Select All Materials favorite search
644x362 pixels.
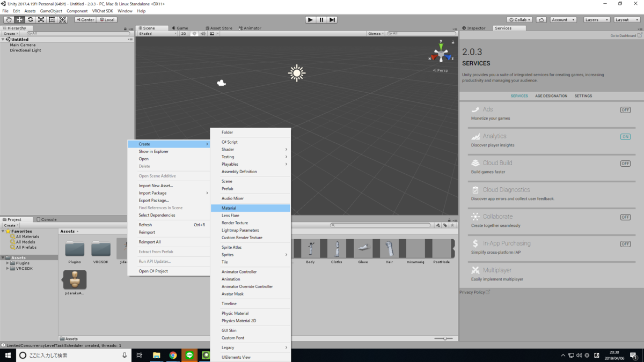pos(27,237)
